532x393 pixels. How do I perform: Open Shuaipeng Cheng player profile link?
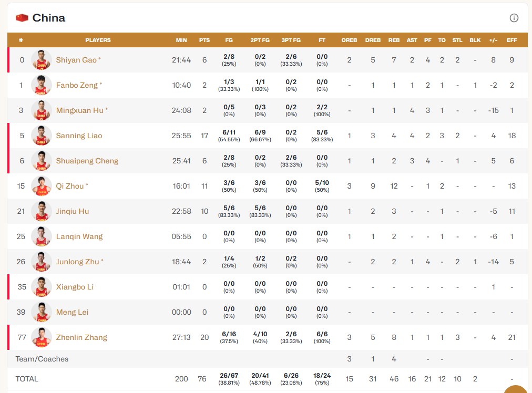[x=87, y=161]
